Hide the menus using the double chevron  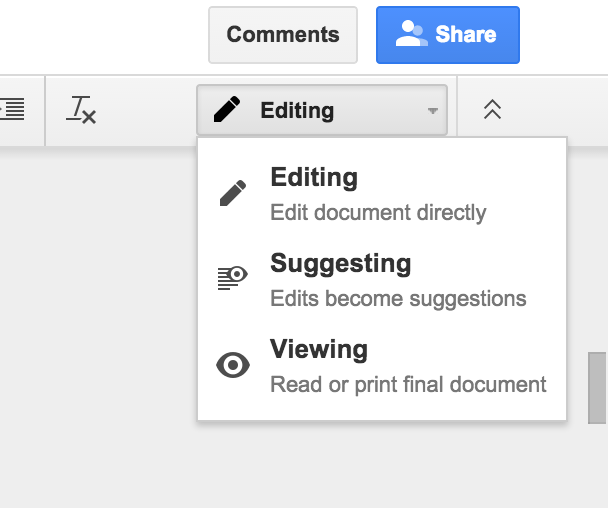coord(491,110)
